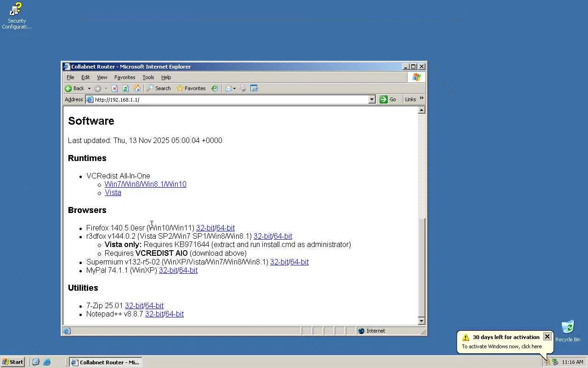Click 'To activate Windows now, click here'
The image size is (588, 368).
(x=502, y=346)
